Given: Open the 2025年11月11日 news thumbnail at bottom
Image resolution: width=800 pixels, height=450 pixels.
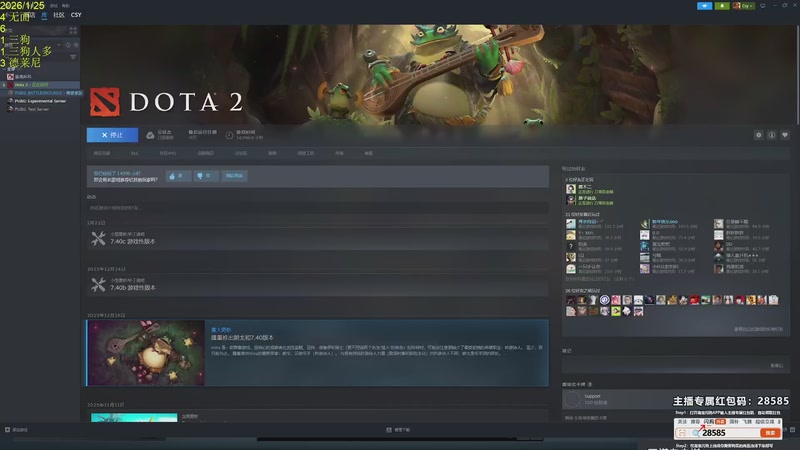Looking at the screenshot, I should [x=134, y=417].
